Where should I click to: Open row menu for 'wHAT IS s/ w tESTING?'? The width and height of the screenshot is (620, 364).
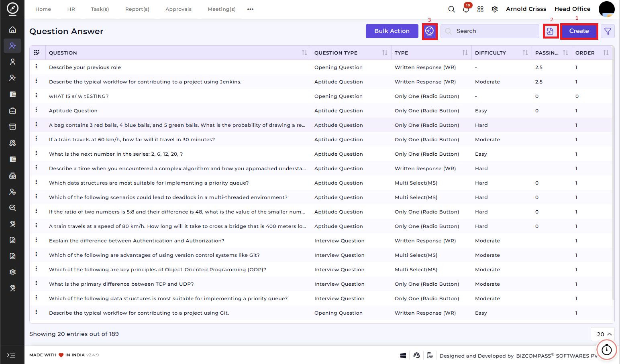coord(36,96)
